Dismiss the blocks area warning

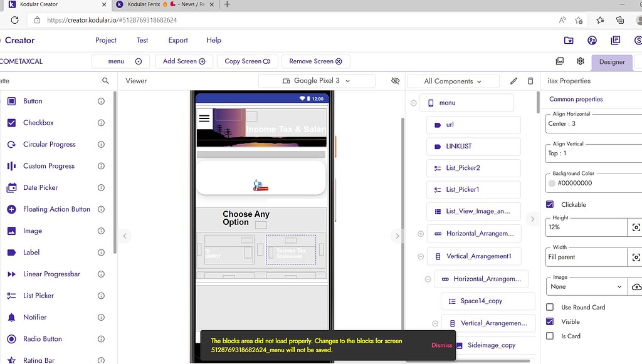pos(441,345)
